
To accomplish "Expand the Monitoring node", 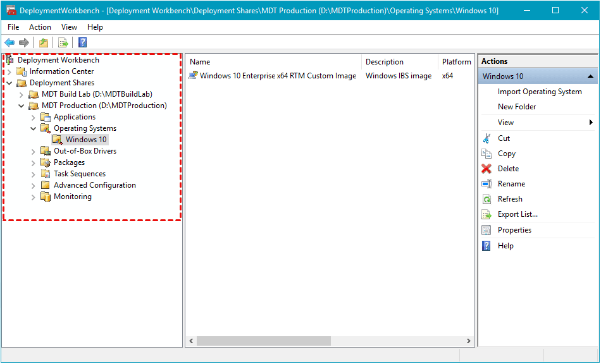I will (34, 197).
